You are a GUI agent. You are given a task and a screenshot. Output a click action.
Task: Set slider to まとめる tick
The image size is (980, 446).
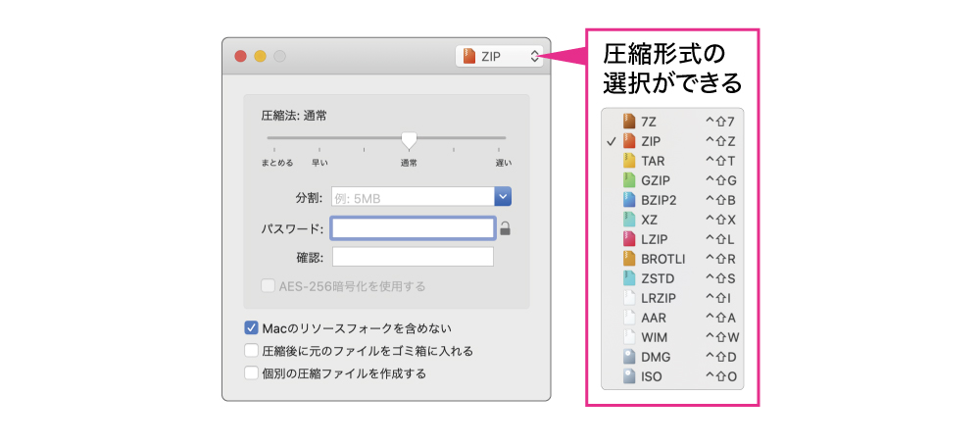click(x=274, y=150)
